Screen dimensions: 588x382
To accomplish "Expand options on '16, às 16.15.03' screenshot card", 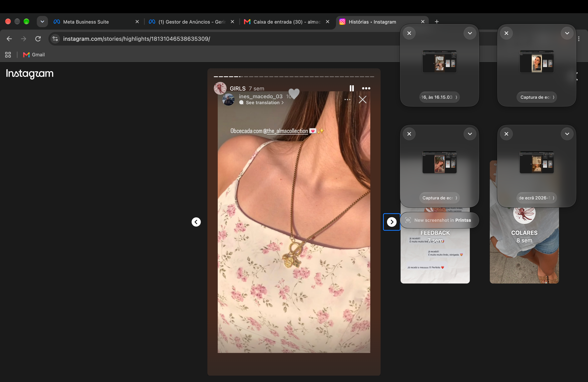I will (470, 33).
